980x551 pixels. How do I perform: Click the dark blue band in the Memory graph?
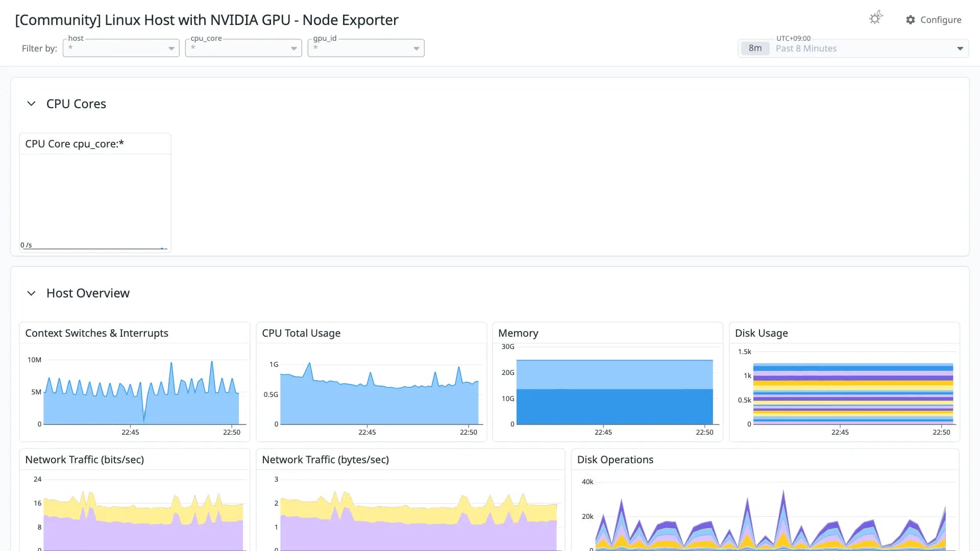coord(615,407)
